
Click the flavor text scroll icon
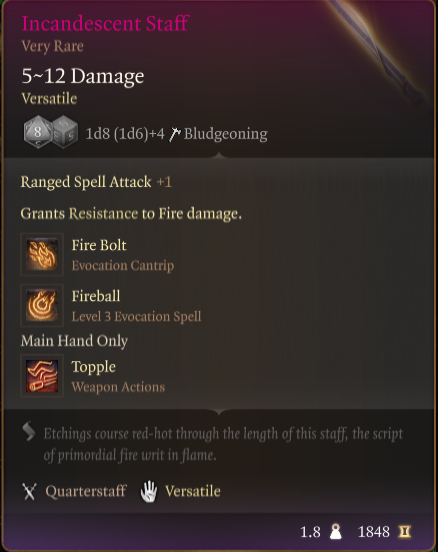point(29,431)
